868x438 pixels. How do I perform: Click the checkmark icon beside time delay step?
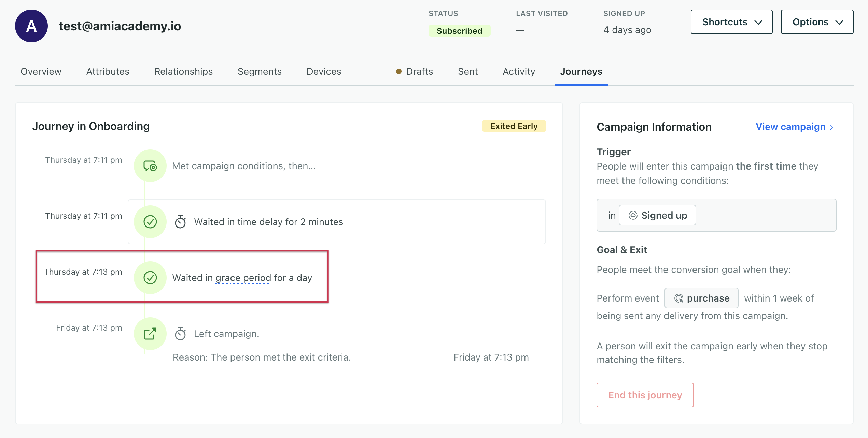tap(150, 222)
